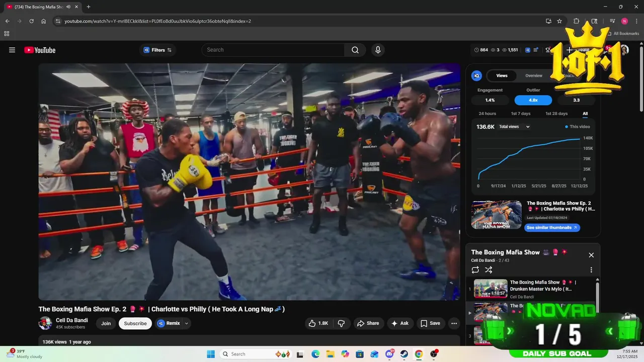This screenshot has height=362, width=644.
Task: Reload the page
Action: coord(31,21)
